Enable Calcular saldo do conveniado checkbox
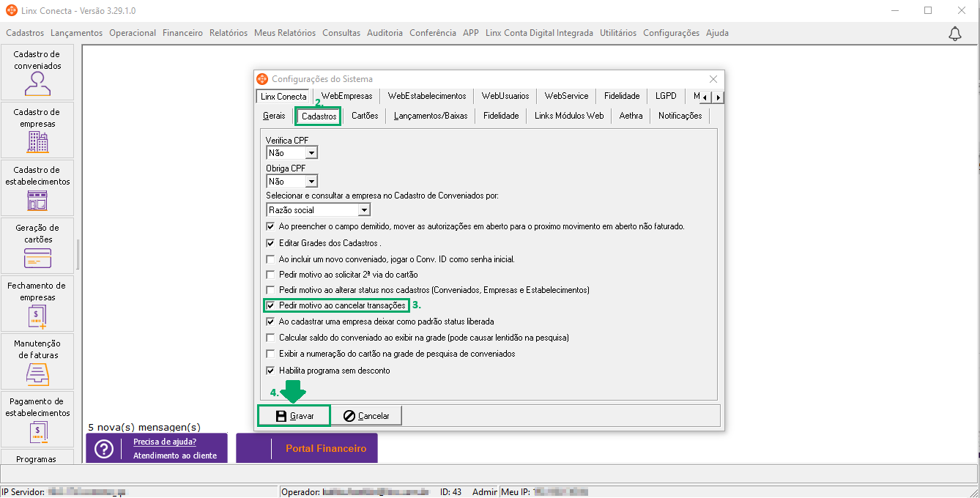980x498 pixels. pos(271,338)
